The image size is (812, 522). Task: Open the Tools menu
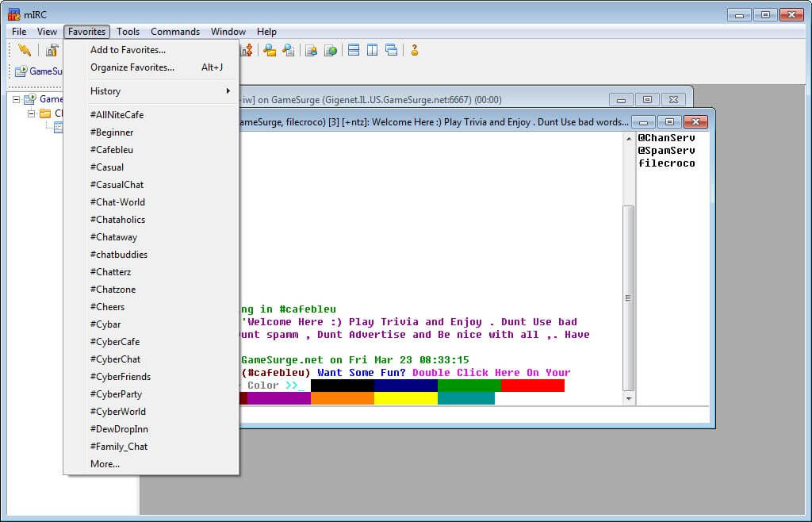(x=128, y=32)
